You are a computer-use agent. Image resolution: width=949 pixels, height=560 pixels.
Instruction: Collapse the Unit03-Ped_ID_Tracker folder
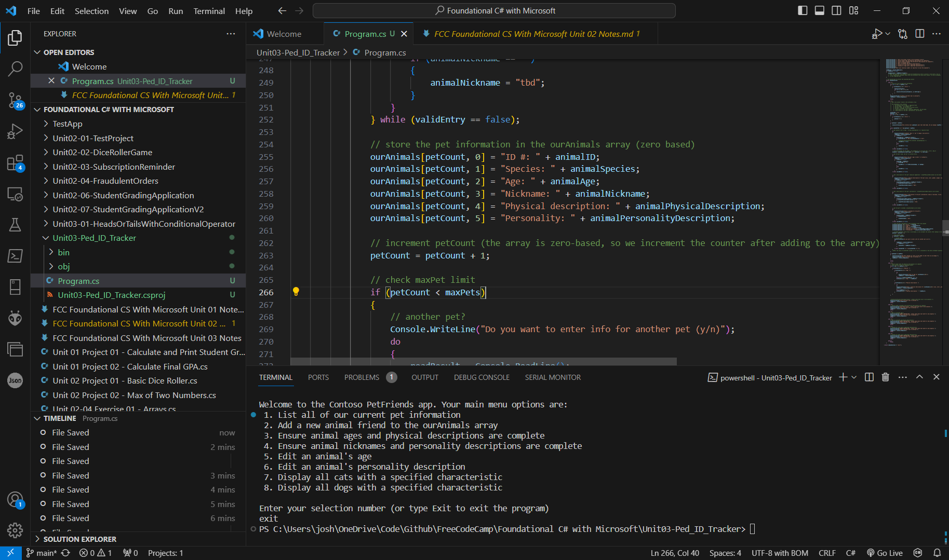(94, 238)
